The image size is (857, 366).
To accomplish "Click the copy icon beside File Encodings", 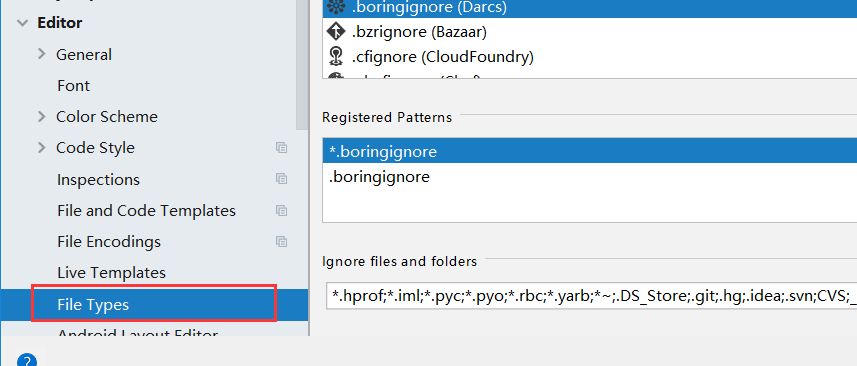I will click(x=281, y=241).
